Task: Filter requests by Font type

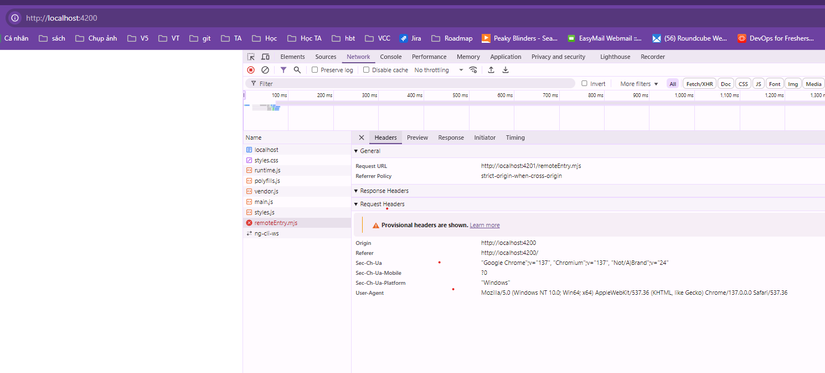Action: [x=774, y=84]
